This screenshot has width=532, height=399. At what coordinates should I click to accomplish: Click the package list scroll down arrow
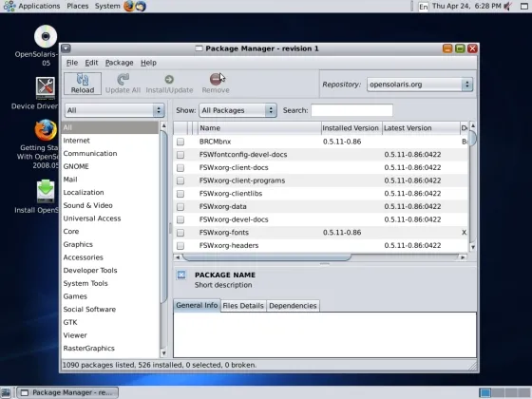click(x=473, y=247)
